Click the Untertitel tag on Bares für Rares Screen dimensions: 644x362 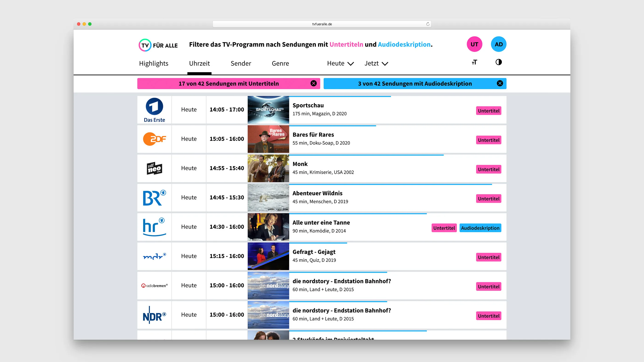click(489, 140)
